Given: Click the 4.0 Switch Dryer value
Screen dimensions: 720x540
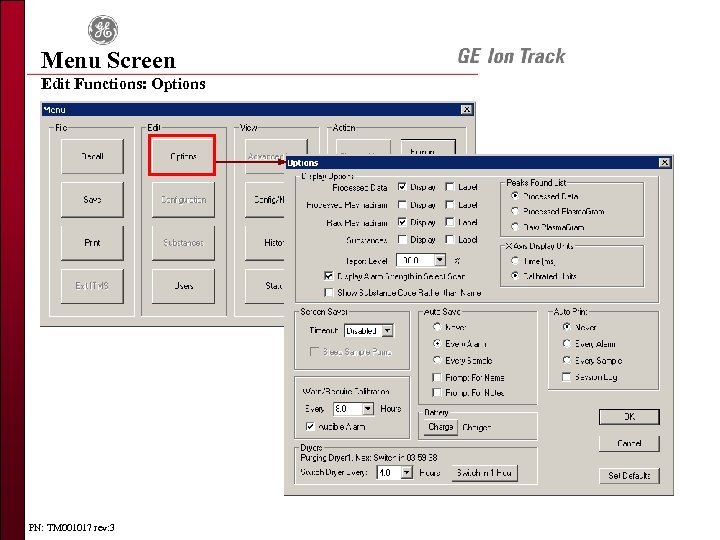Looking at the screenshot, I should click(388, 472).
